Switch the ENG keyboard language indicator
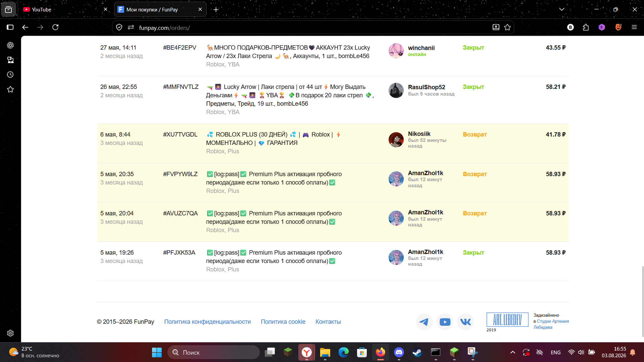644x362 pixels. pyautogui.click(x=555, y=352)
